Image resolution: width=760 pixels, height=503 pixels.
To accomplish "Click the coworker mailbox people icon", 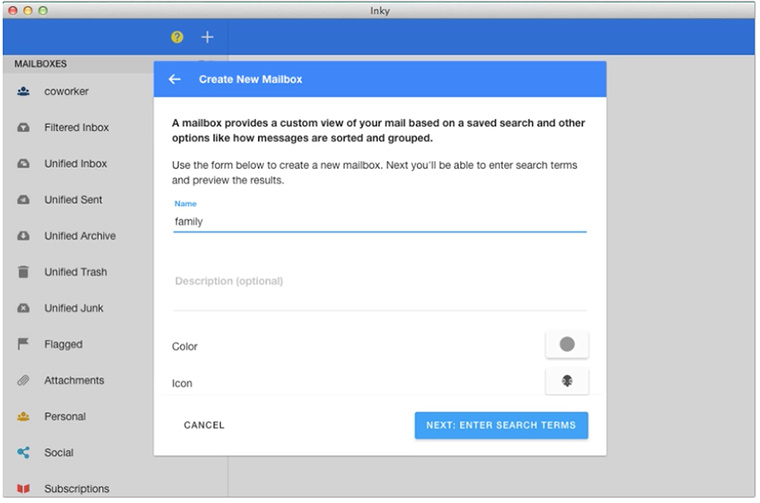I will pos(23,91).
